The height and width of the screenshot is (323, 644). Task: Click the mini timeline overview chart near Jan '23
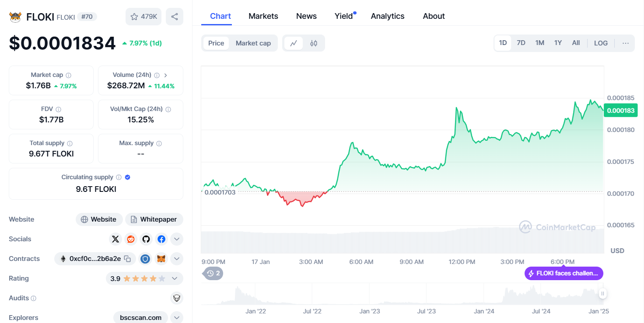[370, 294]
